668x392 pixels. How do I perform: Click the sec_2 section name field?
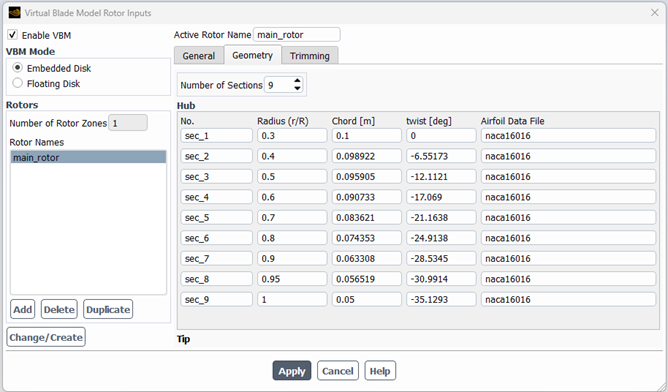coord(216,156)
